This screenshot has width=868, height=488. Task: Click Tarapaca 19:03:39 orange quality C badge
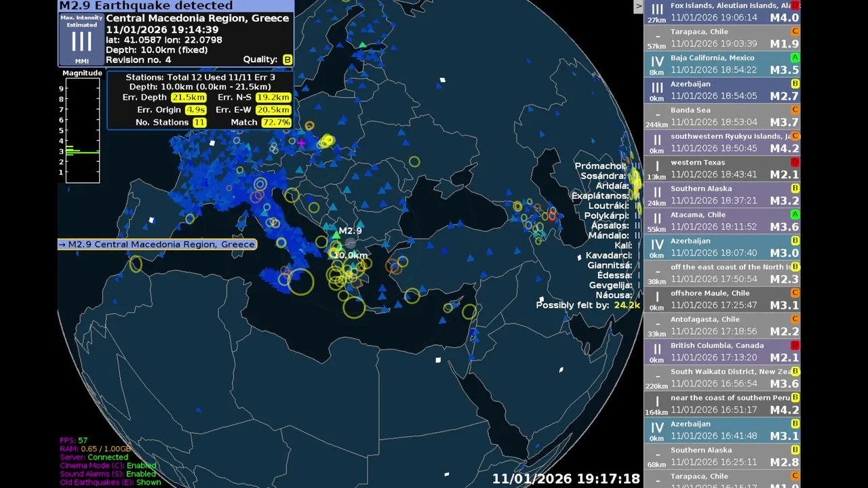tap(795, 31)
